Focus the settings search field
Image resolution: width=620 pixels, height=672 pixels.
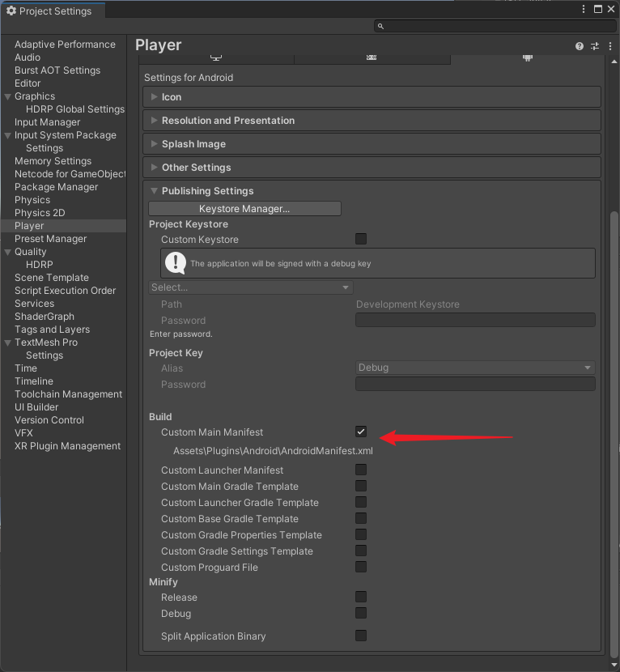495,26
